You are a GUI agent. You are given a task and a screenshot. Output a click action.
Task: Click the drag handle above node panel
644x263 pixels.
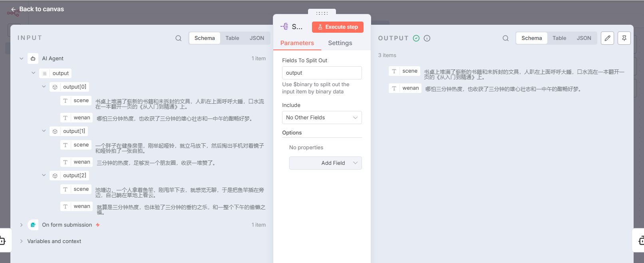(322, 13)
